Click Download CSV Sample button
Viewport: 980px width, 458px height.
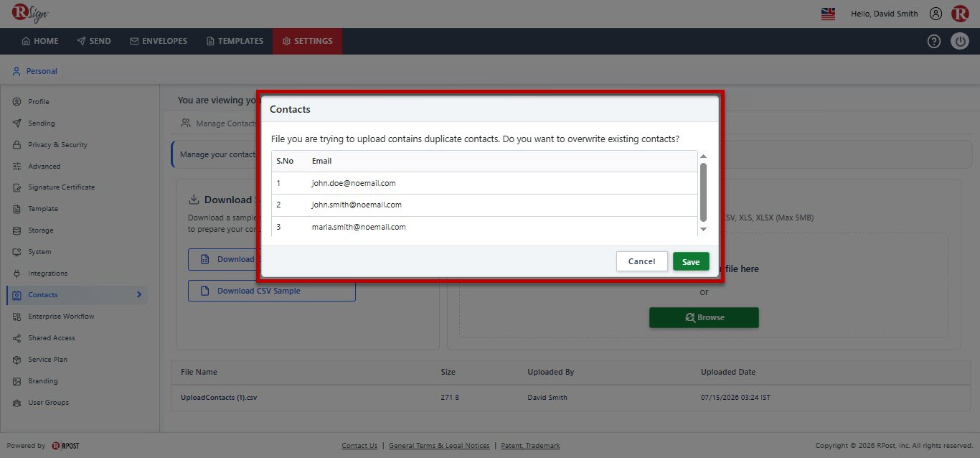[272, 291]
